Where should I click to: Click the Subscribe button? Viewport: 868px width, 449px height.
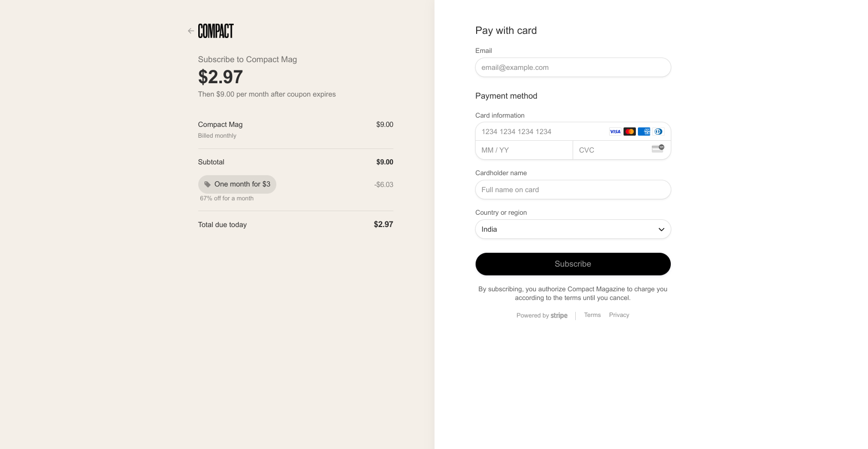coord(573,264)
